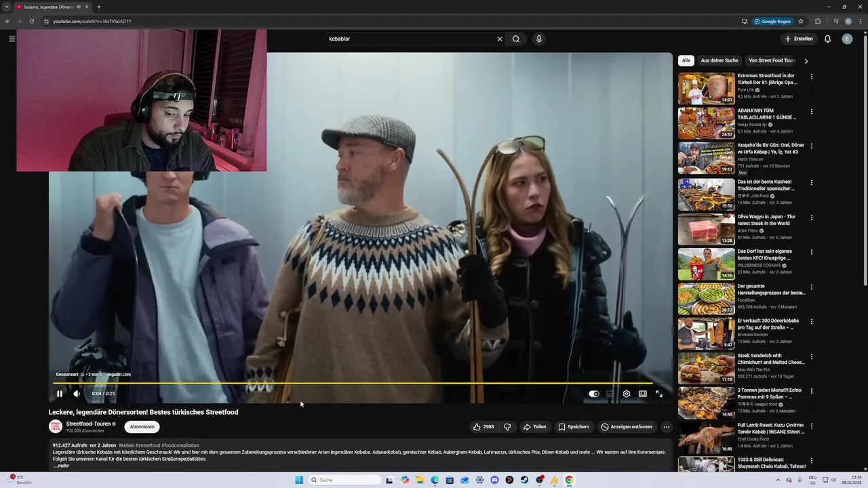Open YouTube notifications bell
The height and width of the screenshot is (488, 868).
point(827,39)
